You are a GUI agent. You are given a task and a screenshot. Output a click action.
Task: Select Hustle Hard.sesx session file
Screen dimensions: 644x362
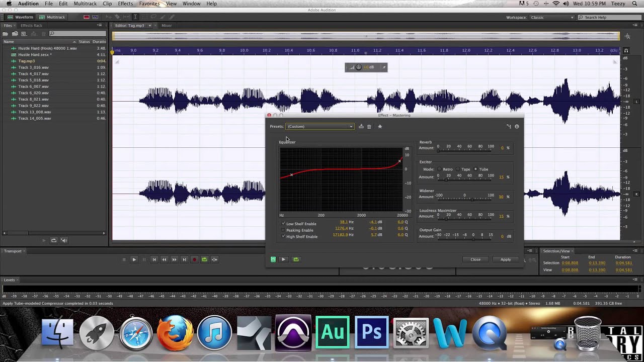tap(35, 54)
